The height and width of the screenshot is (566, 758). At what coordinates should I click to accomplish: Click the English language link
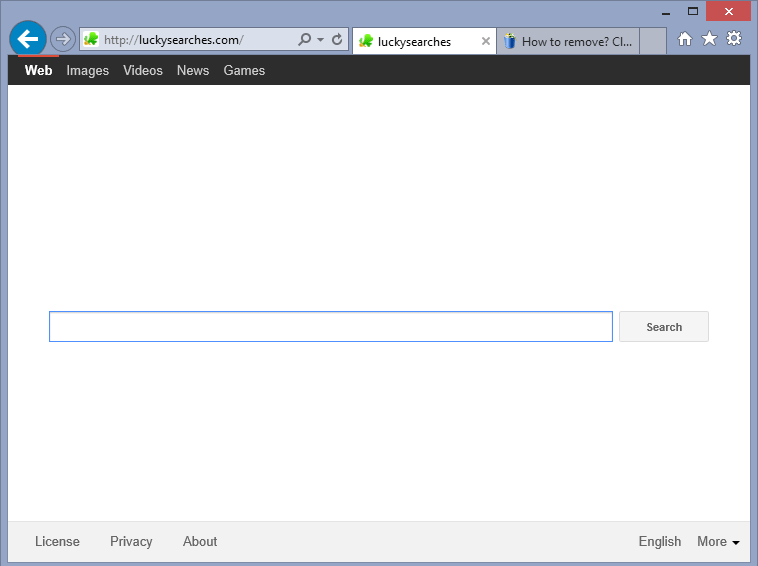660,541
